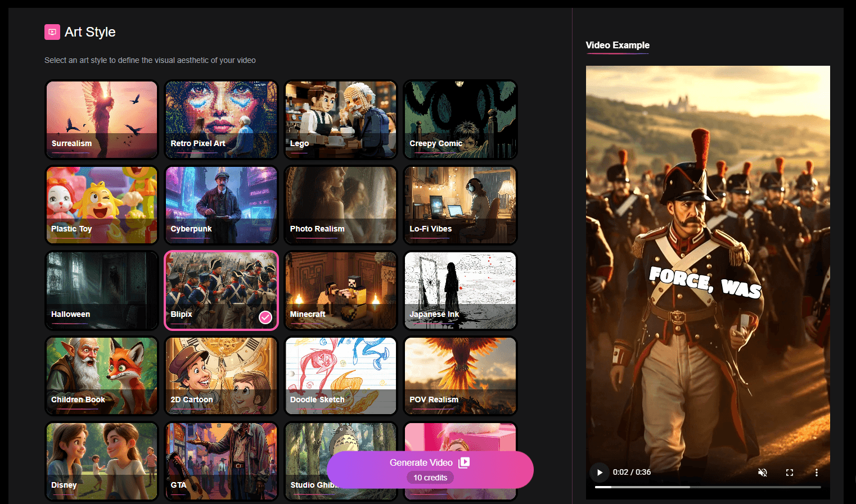Open the video player's three-dot menu
Image resolution: width=856 pixels, height=504 pixels.
(817, 473)
